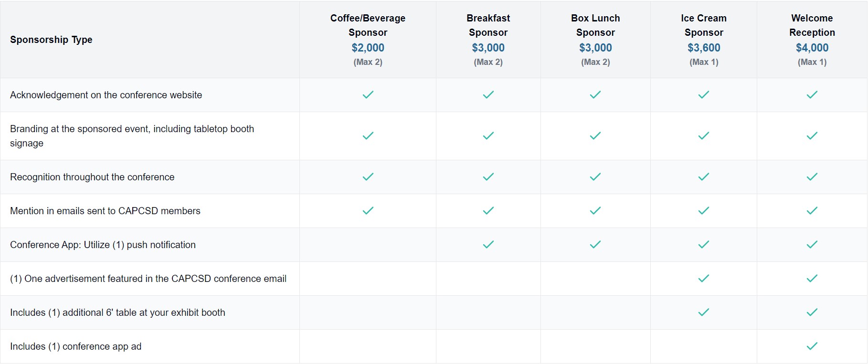868x364 pixels.
Task: Click Breakfast checkmark for push notification
Action: tap(488, 245)
